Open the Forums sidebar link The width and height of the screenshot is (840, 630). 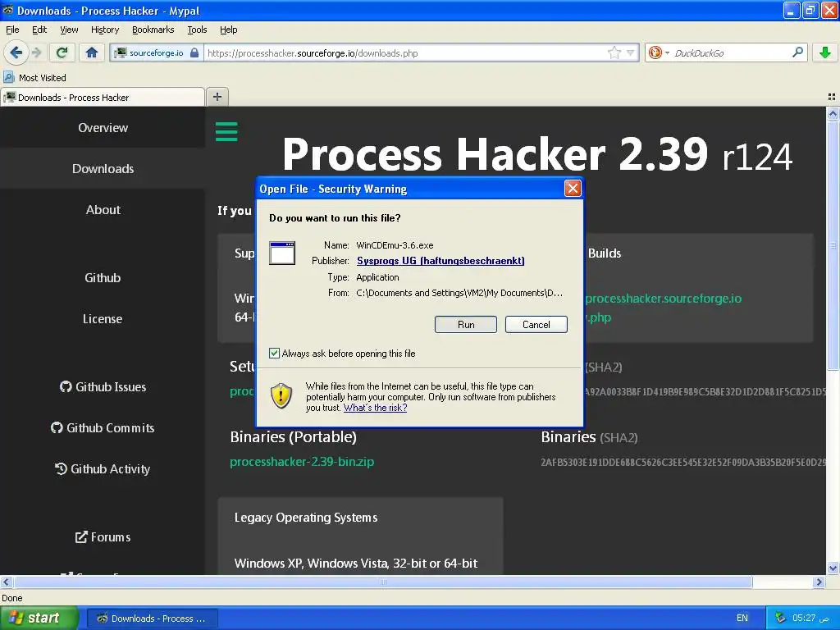tap(103, 536)
